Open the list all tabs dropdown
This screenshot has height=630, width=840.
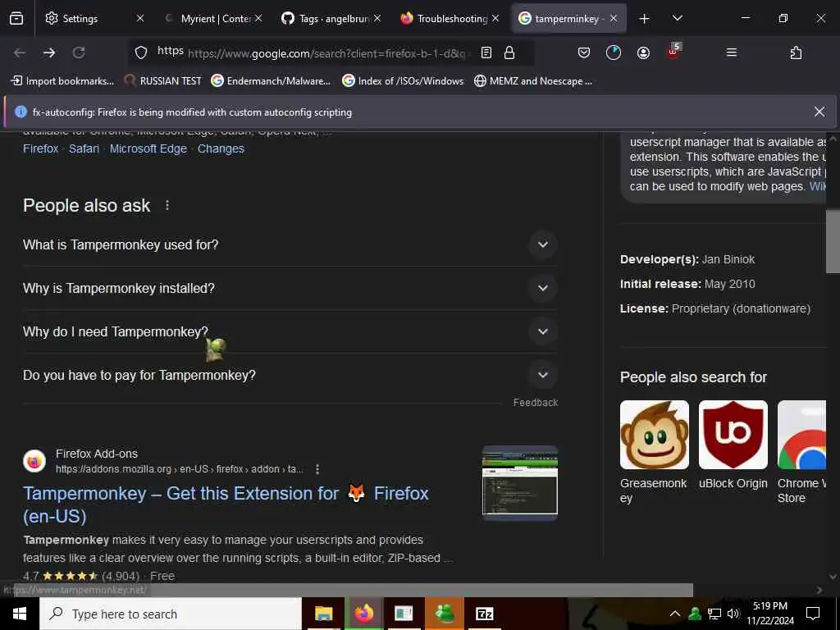(678, 19)
